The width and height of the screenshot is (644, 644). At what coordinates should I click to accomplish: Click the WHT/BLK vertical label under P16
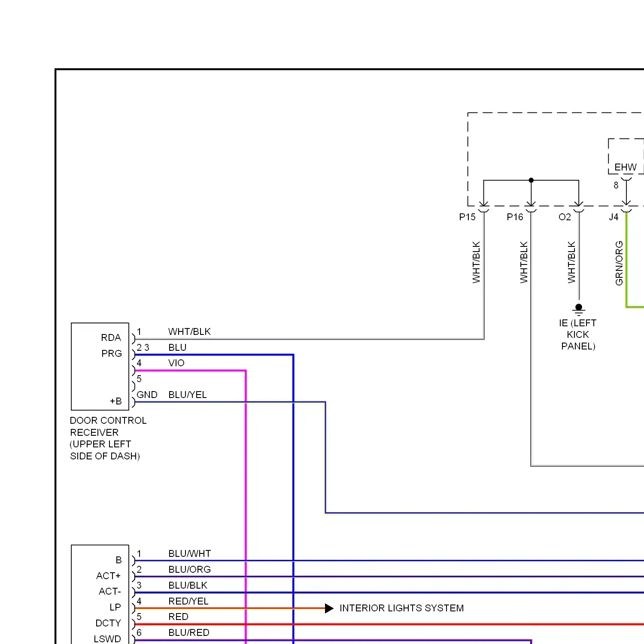point(524,262)
